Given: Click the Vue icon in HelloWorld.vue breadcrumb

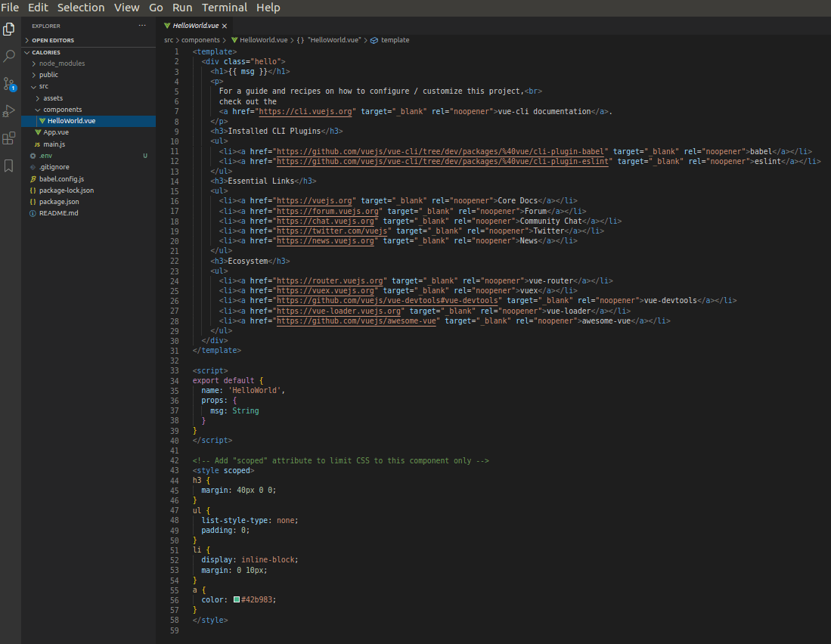Looking at the screenshot, I should 234,40.
